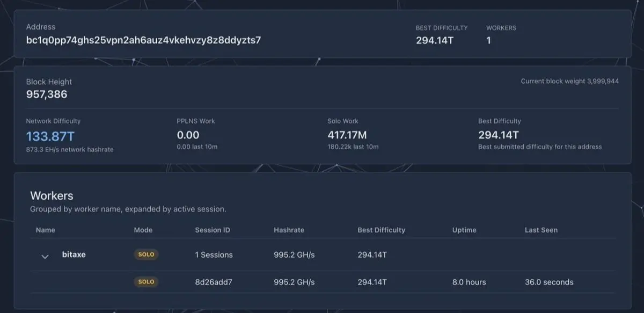Image resolution: width=644 pixels, height=313 pixels.
Task: Select the Solo Work value 417.17M
Action: tap(347, 135)
